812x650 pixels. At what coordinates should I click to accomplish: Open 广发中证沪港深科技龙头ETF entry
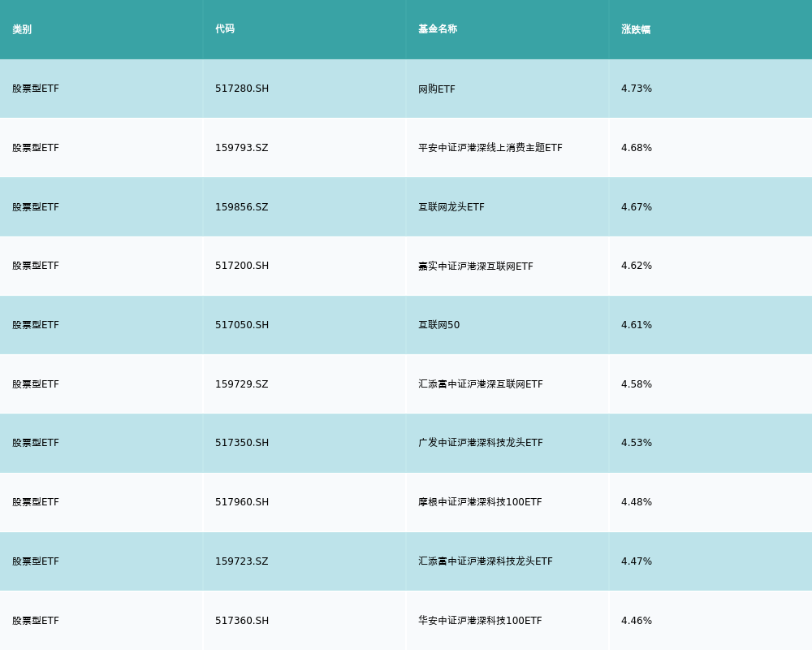click(x=481, y=443)
